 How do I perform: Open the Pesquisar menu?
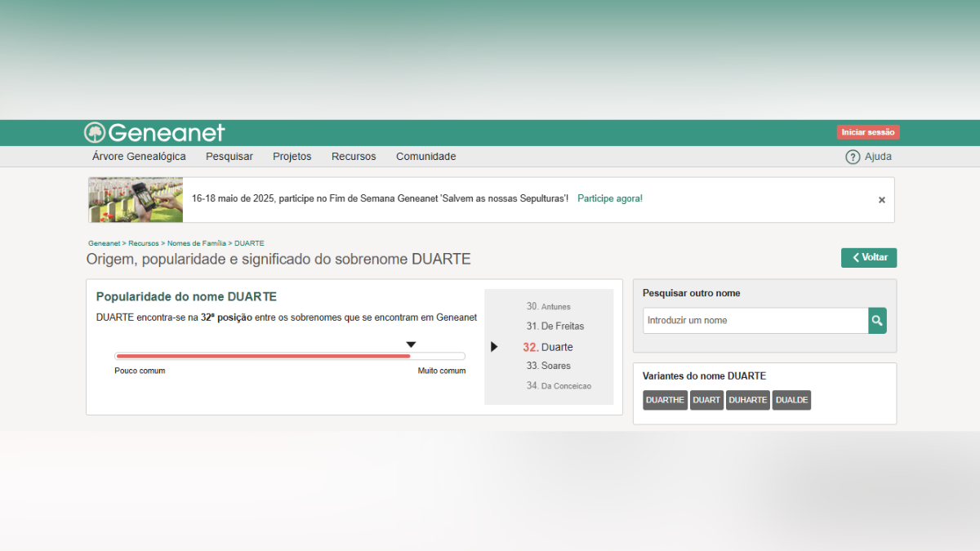pos(229,157)
